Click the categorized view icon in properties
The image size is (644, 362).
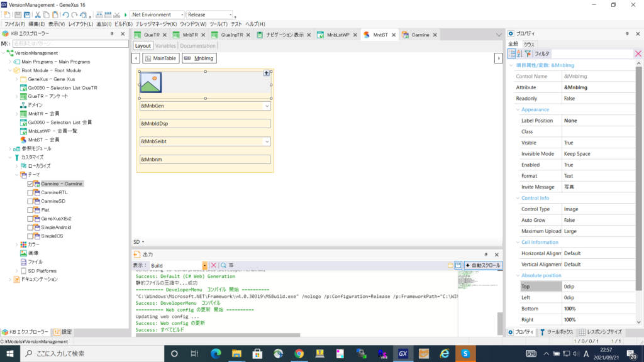tap(512, 54)
